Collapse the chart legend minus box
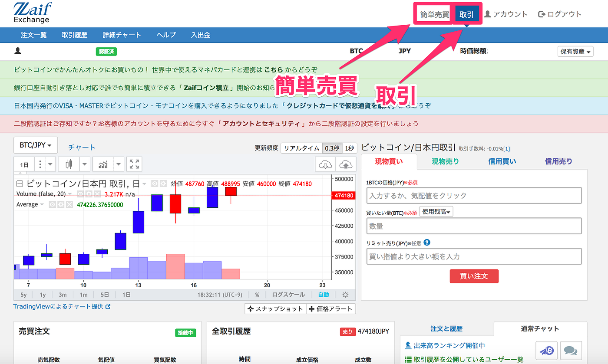This screenshot has height=364, width=608. [x=20, y=183]
